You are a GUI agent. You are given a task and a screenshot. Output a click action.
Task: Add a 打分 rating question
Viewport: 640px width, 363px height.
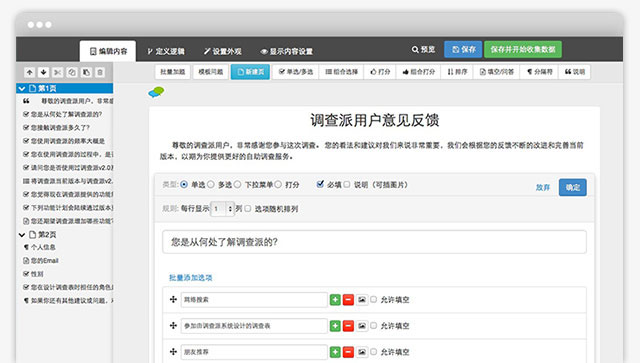pyautogui.click(x=380, y=72)
